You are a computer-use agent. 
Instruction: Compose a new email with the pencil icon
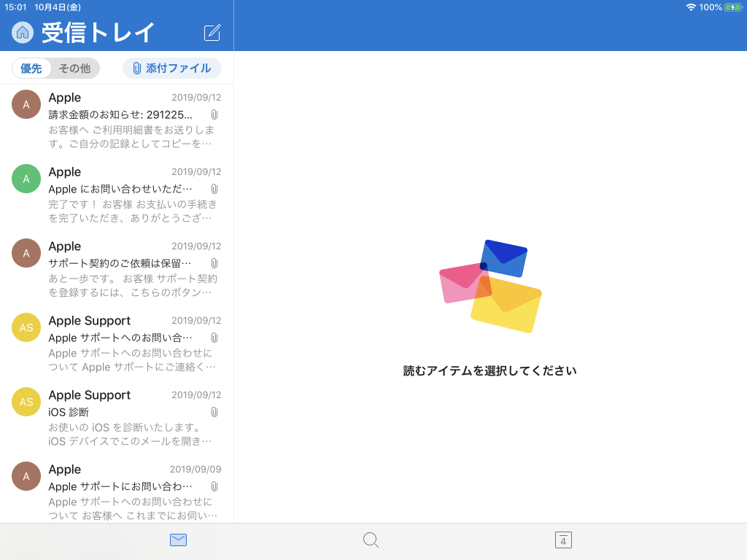[212, 32]
